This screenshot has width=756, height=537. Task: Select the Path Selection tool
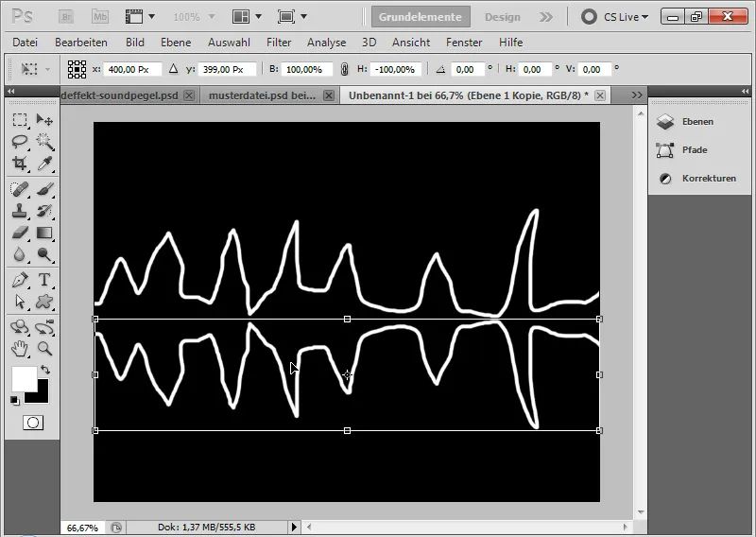pyautogui.click(x=19, y=302)
